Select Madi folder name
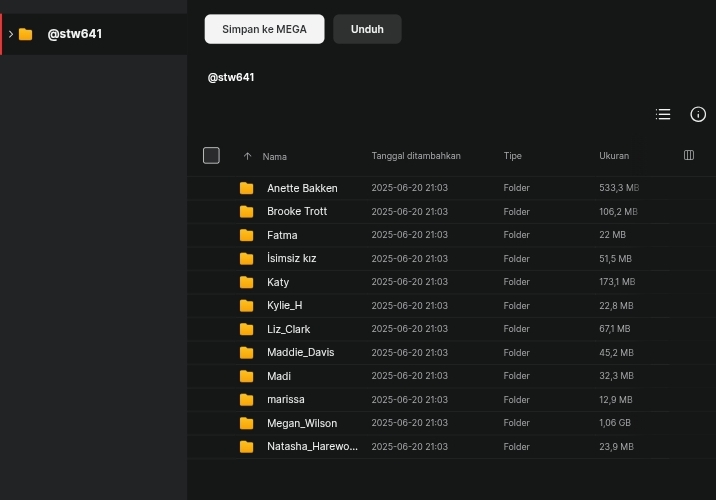The image size is (716, 500). [x=279, y=376]
